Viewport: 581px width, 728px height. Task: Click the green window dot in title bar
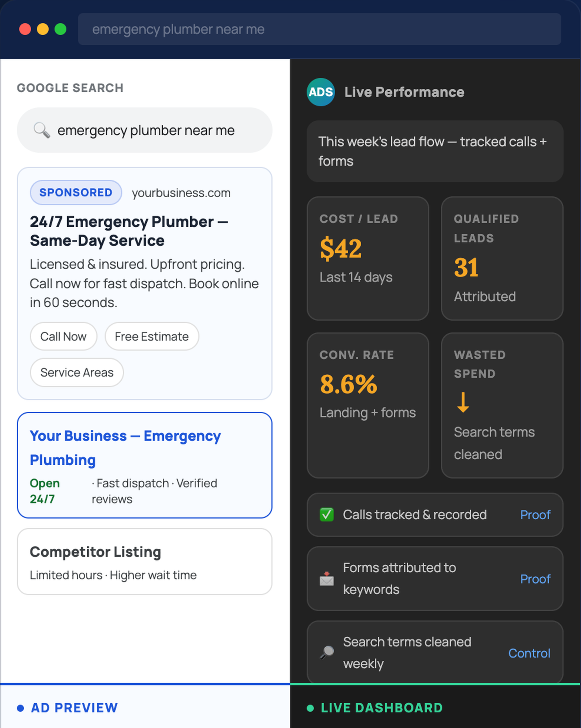pos(60,29)
